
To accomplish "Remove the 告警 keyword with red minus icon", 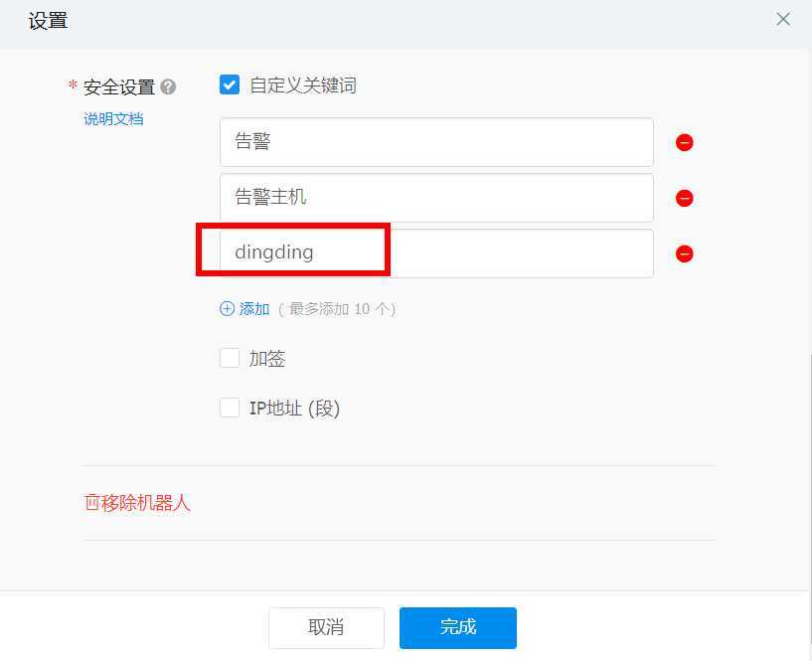I will tap(684, 142).
